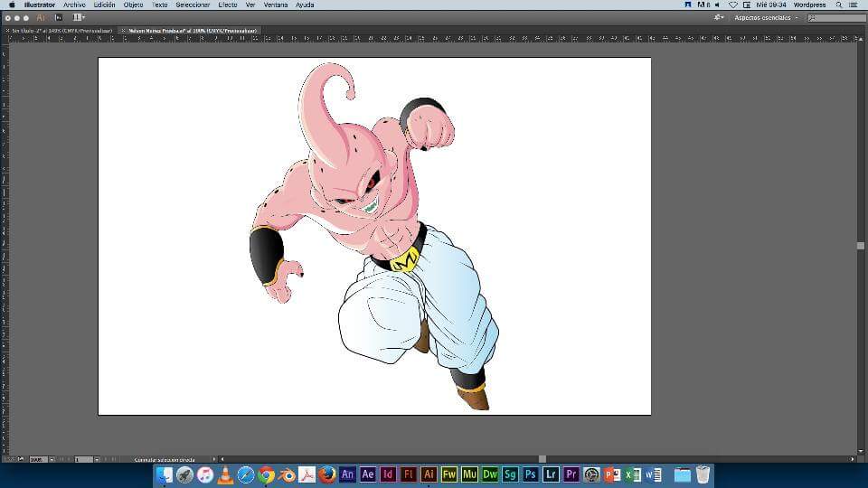Close the Nelson Nunez Prueba.ai tab
The image size is (868, 488).
[124, 31]
